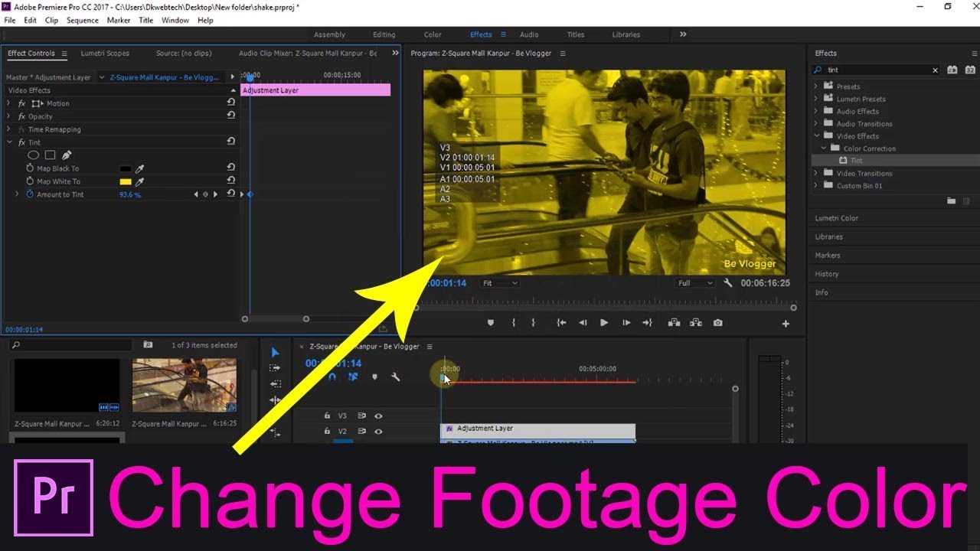Image resolution: width=980 pixels, height=551 pixels.
Task: Expand Time Remapping properties
Action: [8, 129]
